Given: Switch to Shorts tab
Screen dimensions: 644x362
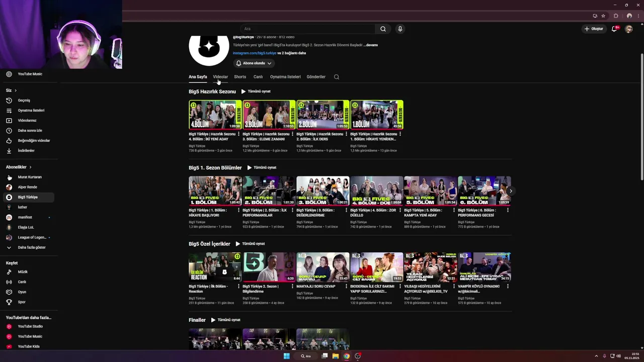Looking at the screenshot, I should pyautogui.click(x=240, y=77).
